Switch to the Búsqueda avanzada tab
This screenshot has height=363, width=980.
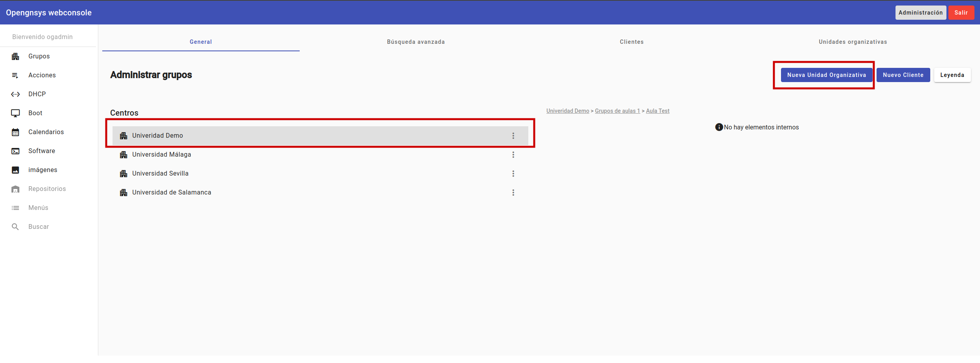point(415,42)
